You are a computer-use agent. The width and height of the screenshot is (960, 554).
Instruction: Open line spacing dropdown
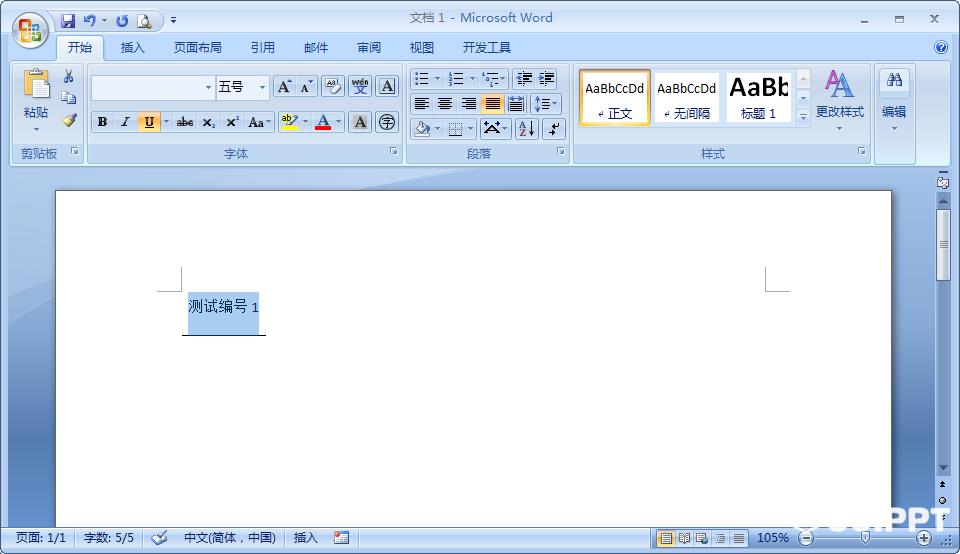pos(546,103)
